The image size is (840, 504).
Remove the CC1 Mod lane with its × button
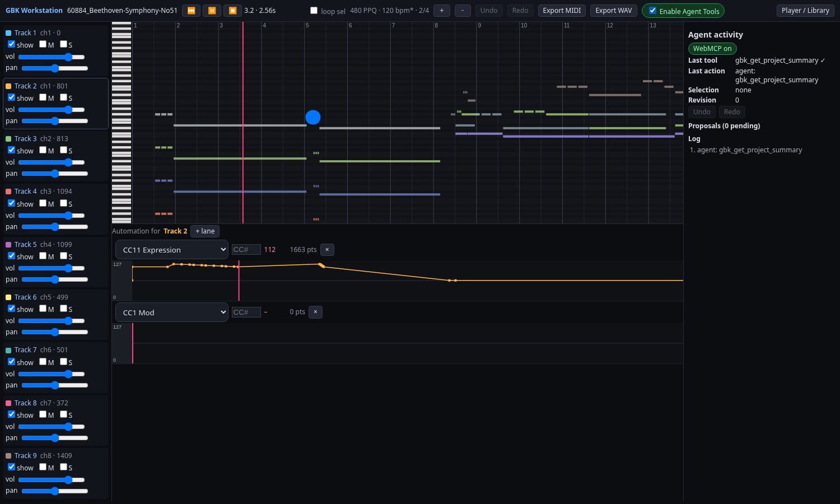tap(315, 312)
